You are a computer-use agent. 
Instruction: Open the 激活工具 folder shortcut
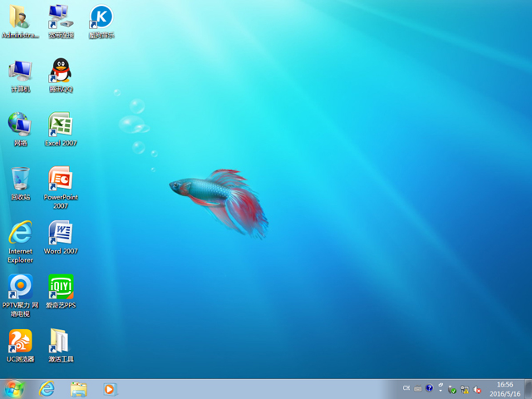[x=61, y=346]
